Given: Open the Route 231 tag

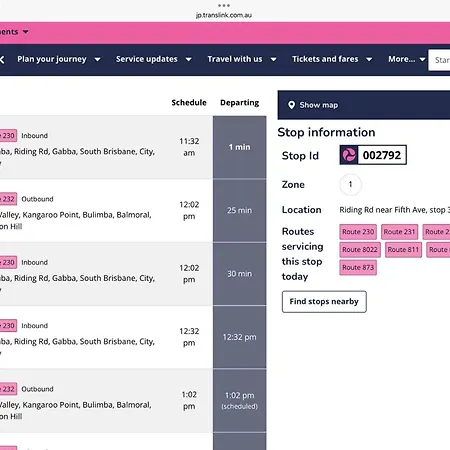Looking at the screenshot, I should 399,232.
